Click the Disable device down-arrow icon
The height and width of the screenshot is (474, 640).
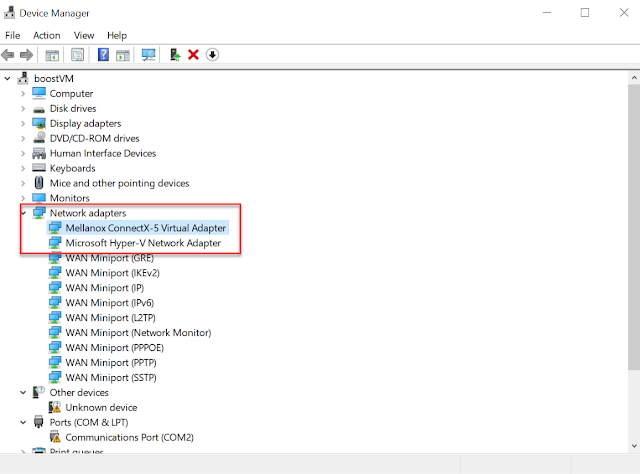212,55
